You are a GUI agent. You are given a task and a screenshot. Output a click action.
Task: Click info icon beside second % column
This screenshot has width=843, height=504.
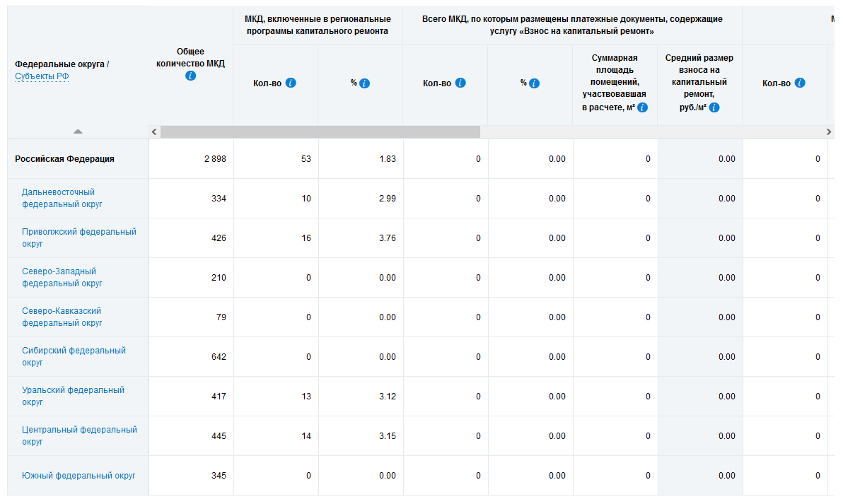coord(534,83)
